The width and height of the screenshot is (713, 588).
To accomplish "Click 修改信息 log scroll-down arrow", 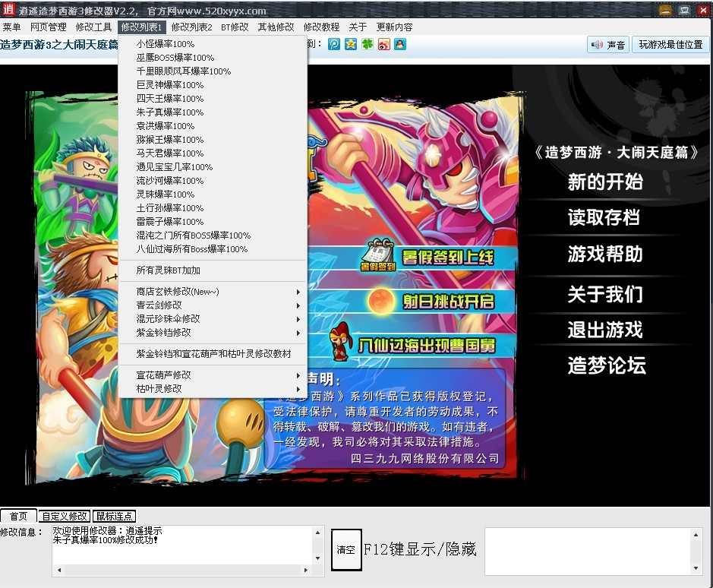I will coord(318,558).
